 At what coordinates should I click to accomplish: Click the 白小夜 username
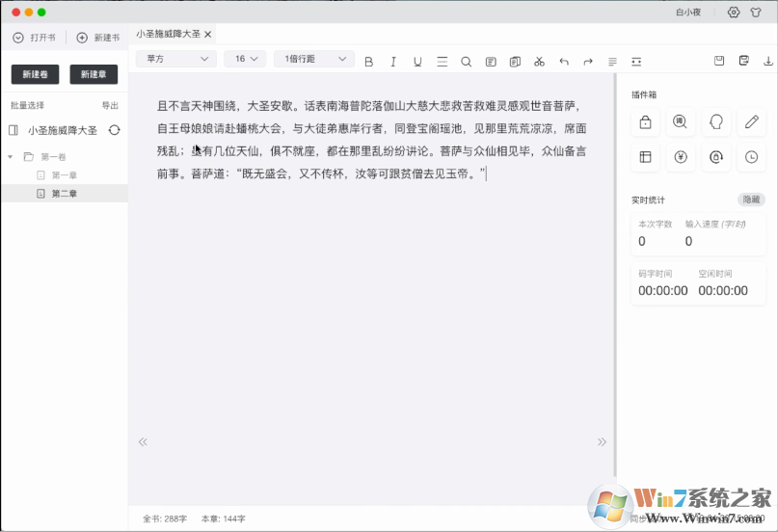click(x=688, y=13)
